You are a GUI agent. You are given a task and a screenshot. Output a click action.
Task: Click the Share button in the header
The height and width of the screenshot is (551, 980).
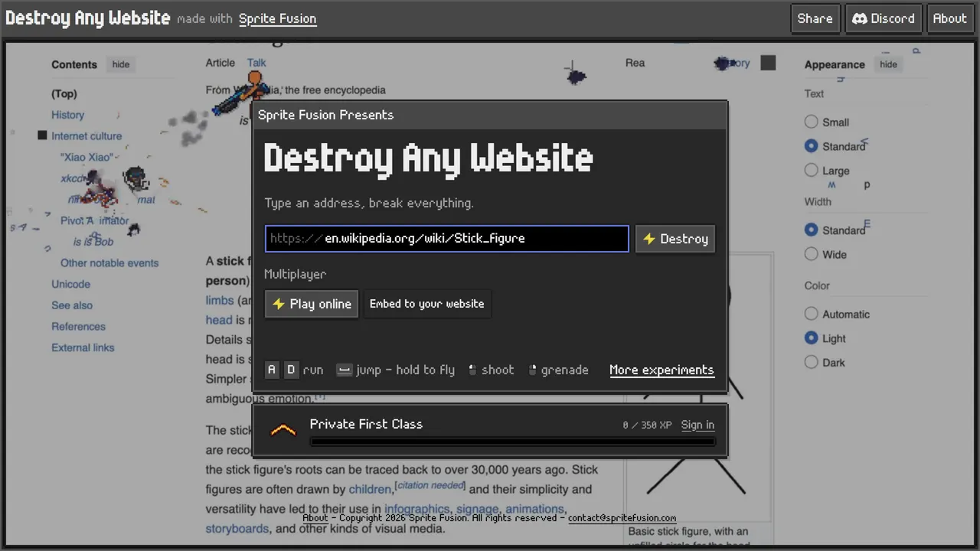(815, 19)
